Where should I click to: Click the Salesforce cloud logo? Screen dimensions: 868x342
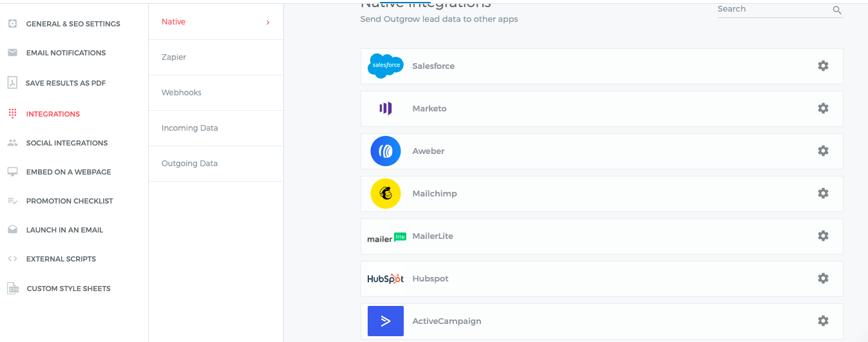(x=386, y=66)
